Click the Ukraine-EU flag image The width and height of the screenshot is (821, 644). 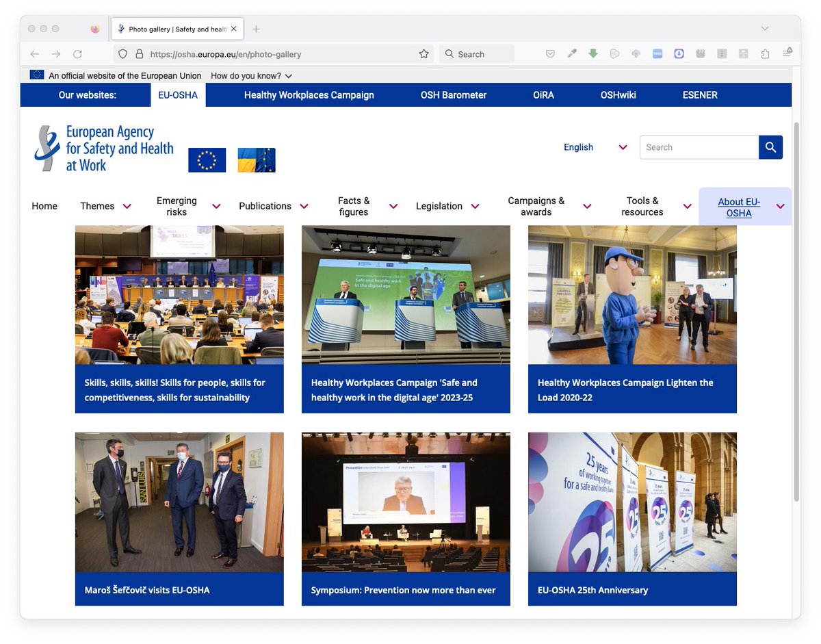tap(257, 160)
